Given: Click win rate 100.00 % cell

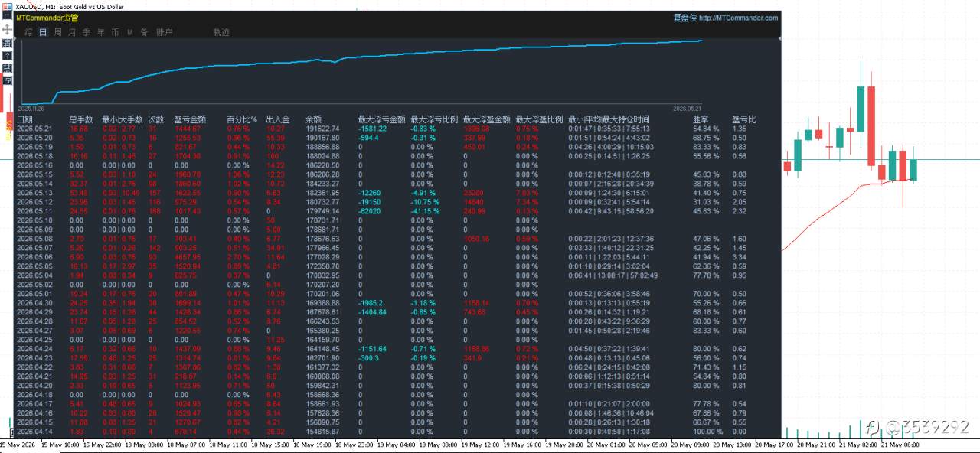Looking at the screenshot, I should 708,432.
